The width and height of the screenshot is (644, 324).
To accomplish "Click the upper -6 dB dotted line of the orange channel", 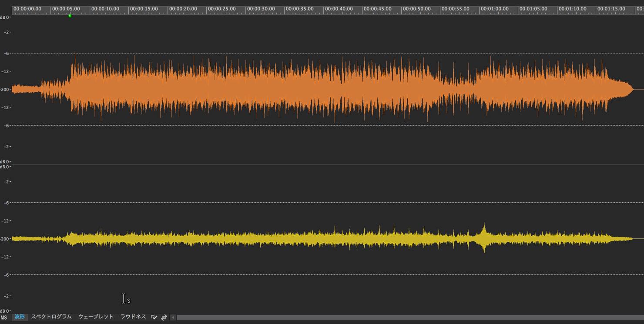I will [322, 53].
